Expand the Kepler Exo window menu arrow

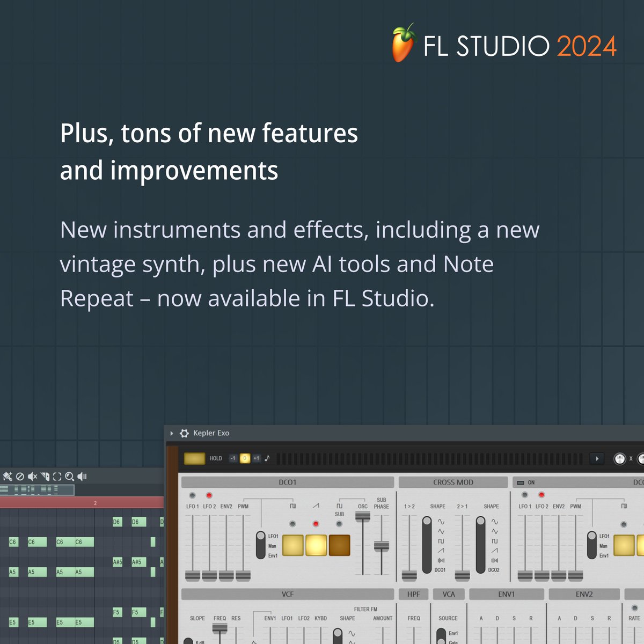click(172, 433)
